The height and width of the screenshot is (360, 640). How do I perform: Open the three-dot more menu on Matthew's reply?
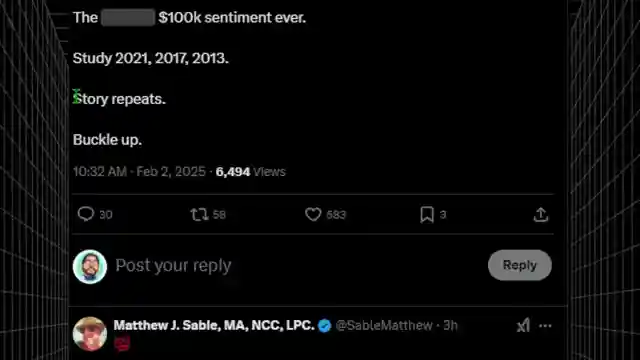point(545,326)
